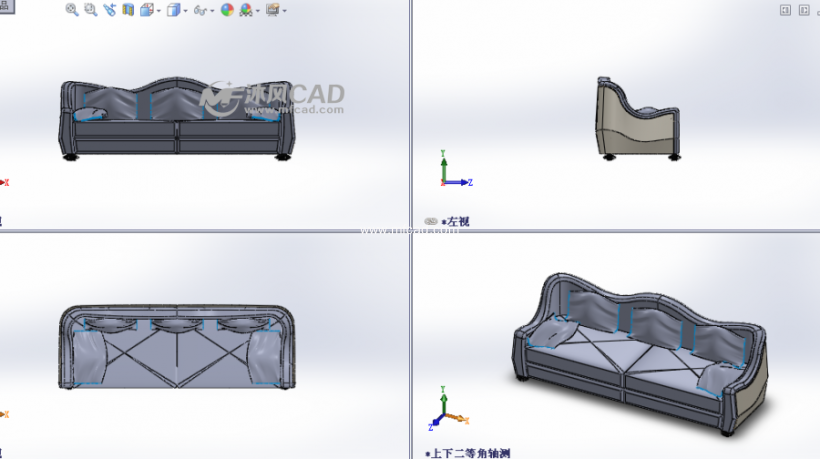Click the Apply Scene icon
Viewport: 820px width, 459px height.
click(246, 9)
